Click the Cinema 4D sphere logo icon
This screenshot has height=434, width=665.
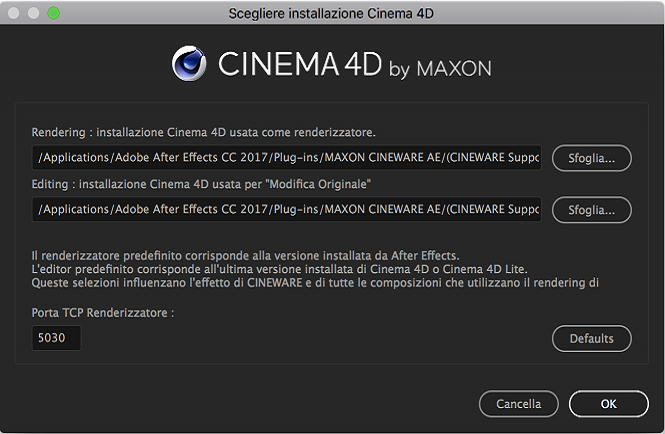click(189, 63)
